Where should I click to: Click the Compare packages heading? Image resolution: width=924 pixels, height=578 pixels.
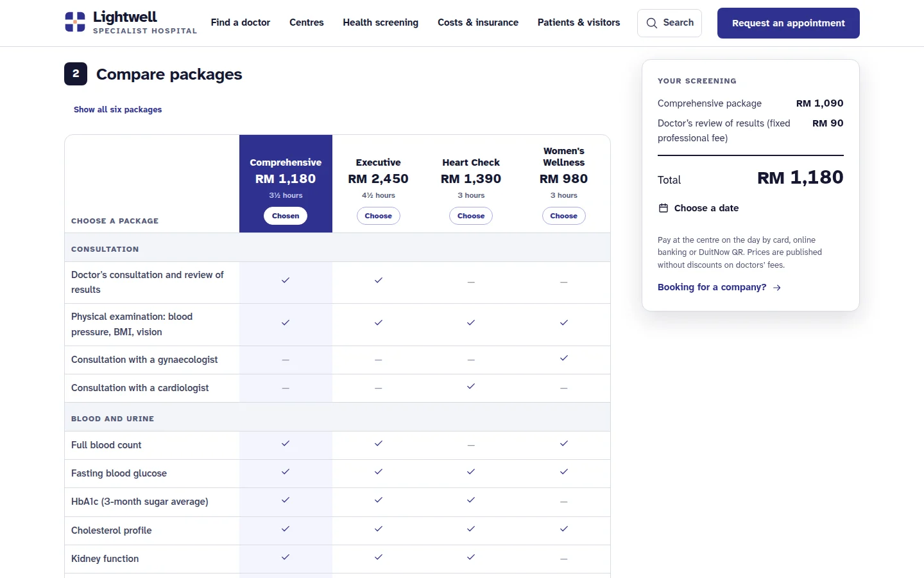coord(169,74)
